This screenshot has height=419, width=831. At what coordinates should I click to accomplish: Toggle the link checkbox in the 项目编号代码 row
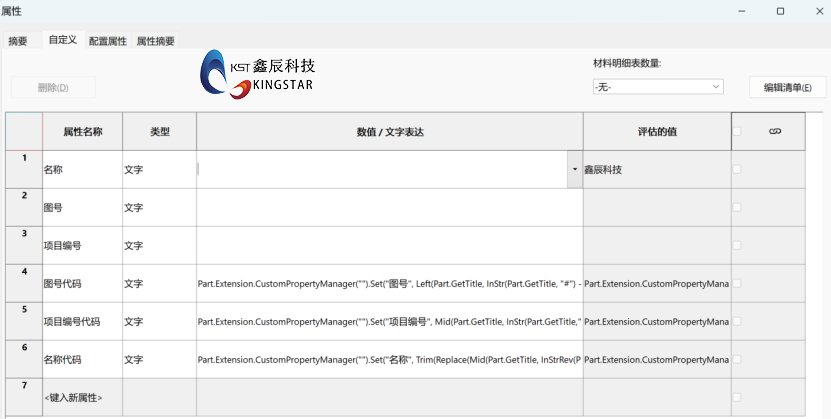737,321
